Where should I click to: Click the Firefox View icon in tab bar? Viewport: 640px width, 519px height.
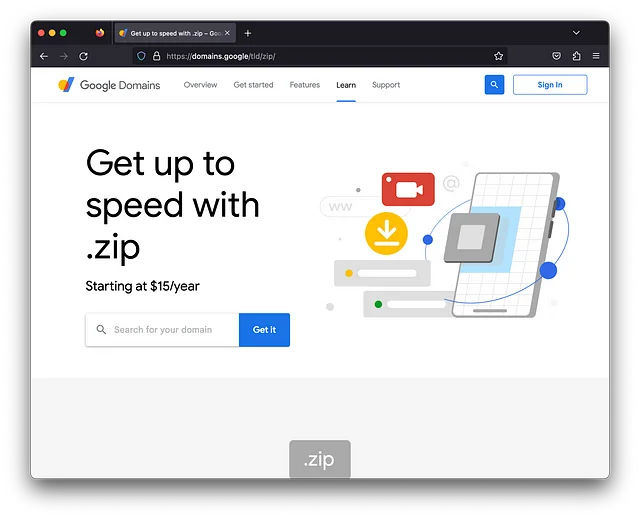pos(100,33)
